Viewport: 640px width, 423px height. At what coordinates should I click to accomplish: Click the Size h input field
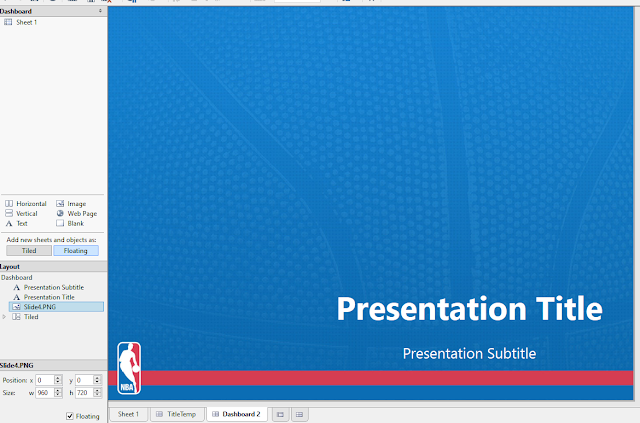[84, 393]
